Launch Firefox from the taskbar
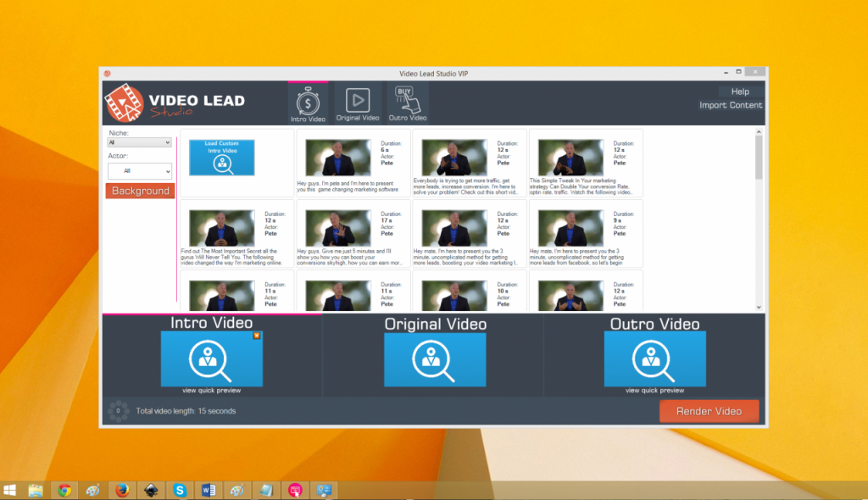The width and height of the screenshot is (868, 500). coord(121,490)
